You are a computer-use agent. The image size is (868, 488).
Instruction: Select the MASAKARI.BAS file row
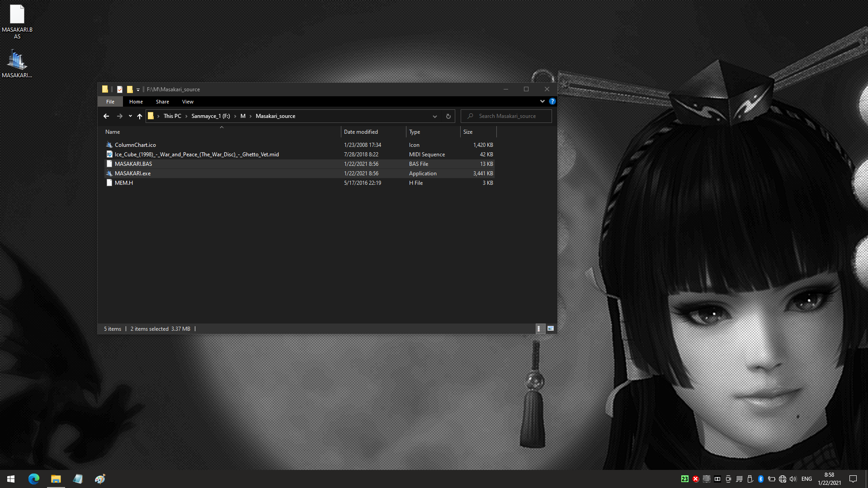[298, 164]
